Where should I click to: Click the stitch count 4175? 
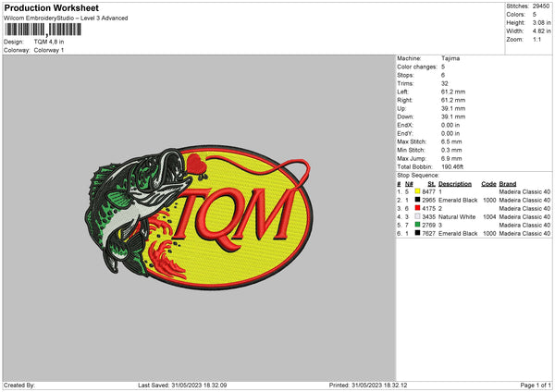click(428, 208)
